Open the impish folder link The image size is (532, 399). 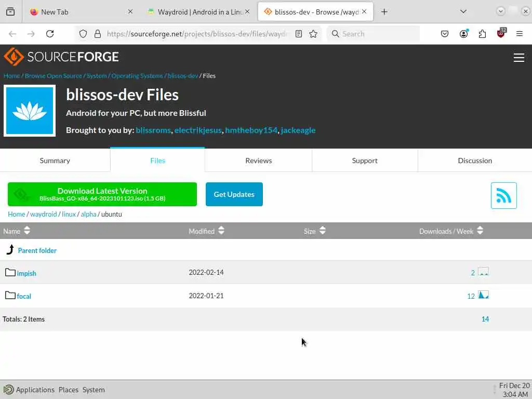pyautogui.click(x=26, y=273)
